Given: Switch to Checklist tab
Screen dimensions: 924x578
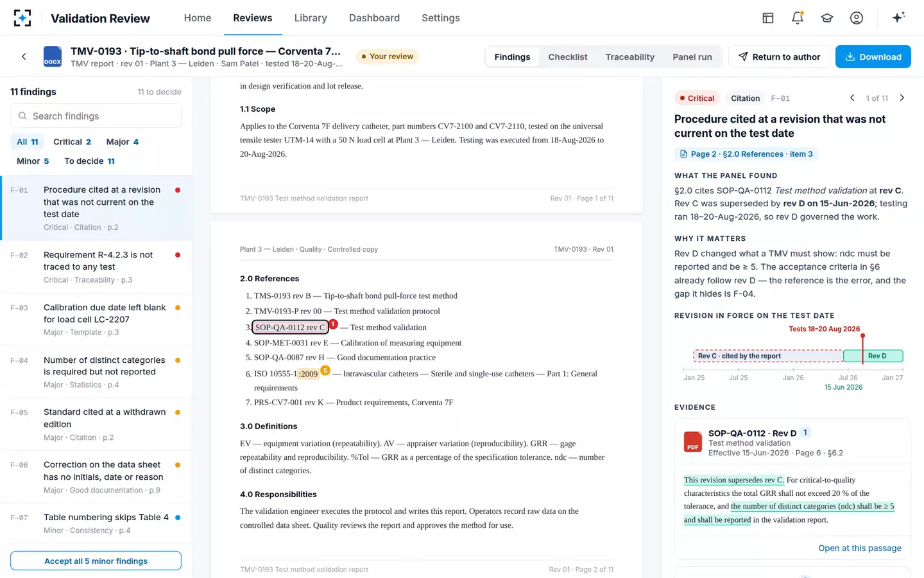Looking at the screenshot, I should click(x=568, y=57).
